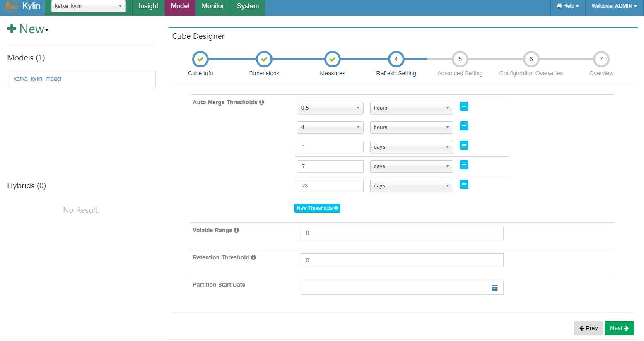Image resolution: width=644 pixels, height=341 pixels.
Task: Jump to step 5 Advanced Setting circle
Action: point(460,59)
